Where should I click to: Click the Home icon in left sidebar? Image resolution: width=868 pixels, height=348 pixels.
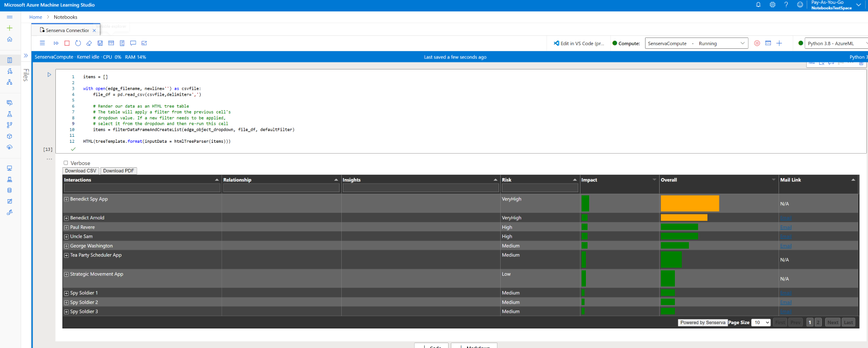[x=9, y=39]
